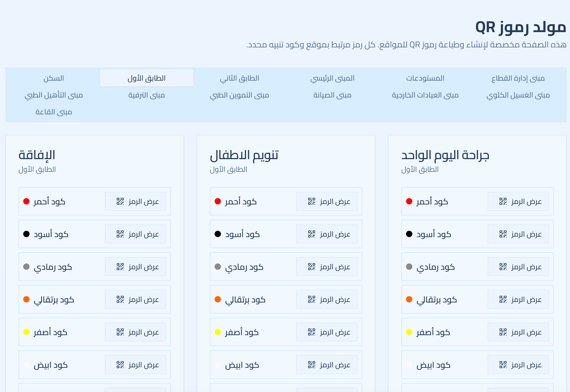
Task: Click the QR icon for كود أصفر under تنويم الاطفال
Action: [311, 331]
